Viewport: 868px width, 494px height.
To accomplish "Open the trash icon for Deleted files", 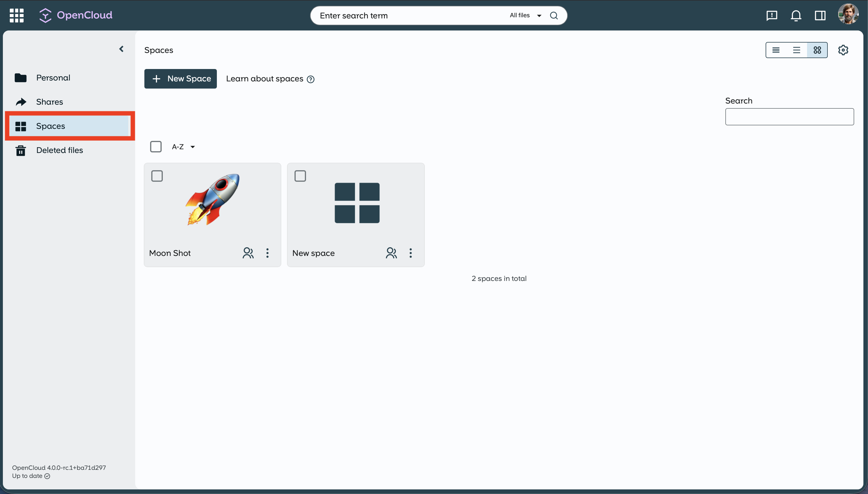I will click(21, 150).
